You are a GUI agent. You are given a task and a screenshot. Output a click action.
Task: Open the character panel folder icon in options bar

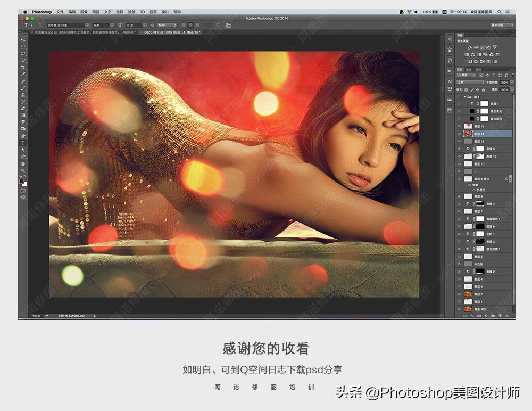pos(228,25)
